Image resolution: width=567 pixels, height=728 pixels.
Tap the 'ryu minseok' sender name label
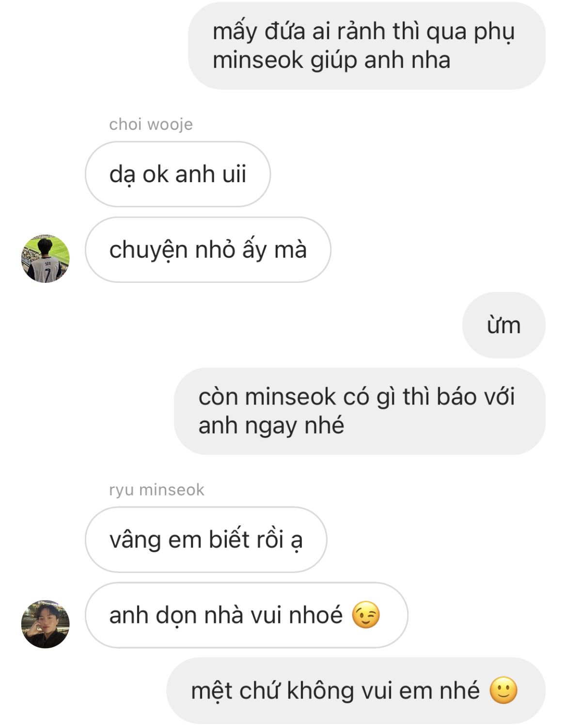point(157,490)
